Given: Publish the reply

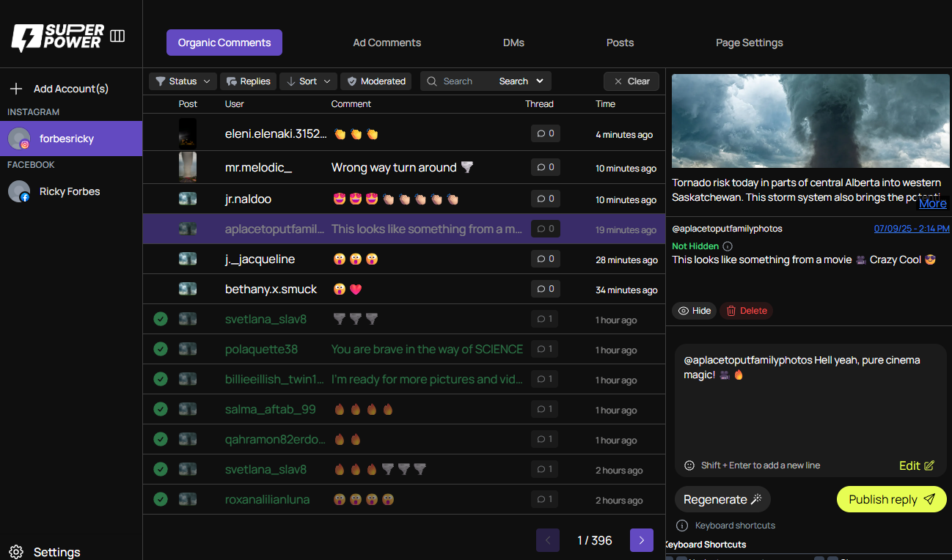Looking at the screenshot, I should click(892, 499).
